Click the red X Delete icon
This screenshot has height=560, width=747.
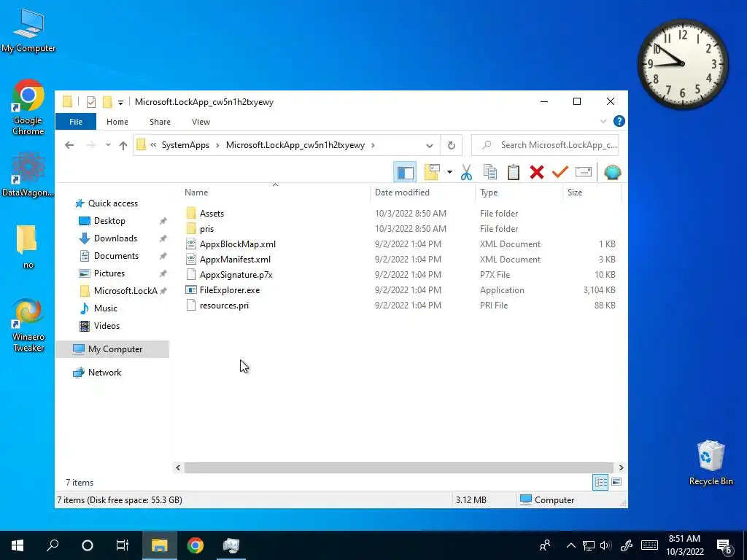pyautogui.click(x=536, y=172)
